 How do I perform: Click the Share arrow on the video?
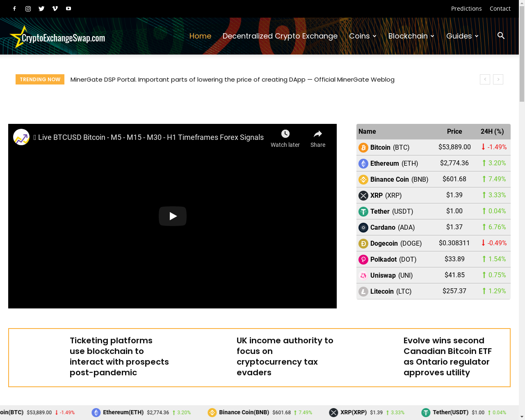pos(318,134)
